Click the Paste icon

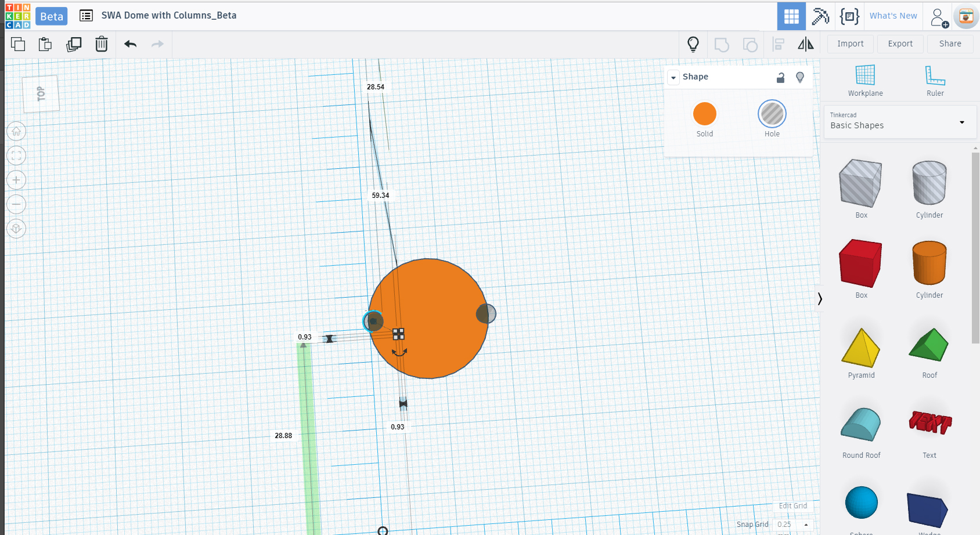[x=45, y=44]
